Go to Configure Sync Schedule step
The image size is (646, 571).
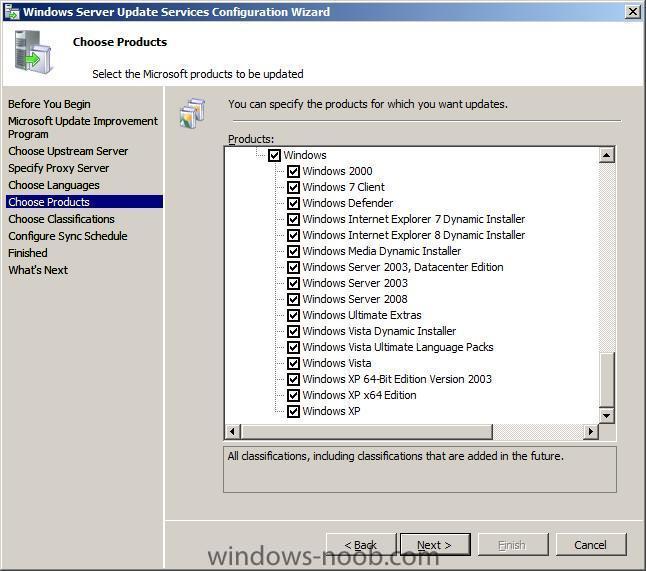point(68,236)
